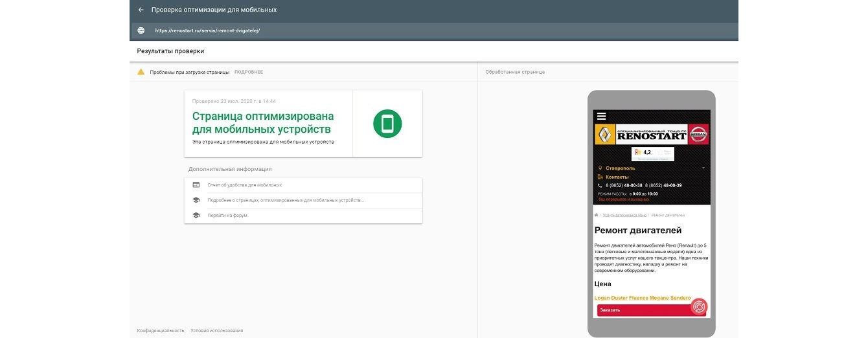Select the yellow warning triangle icon
The height and width of the screenshot is (338, 868).
point(141,72)
